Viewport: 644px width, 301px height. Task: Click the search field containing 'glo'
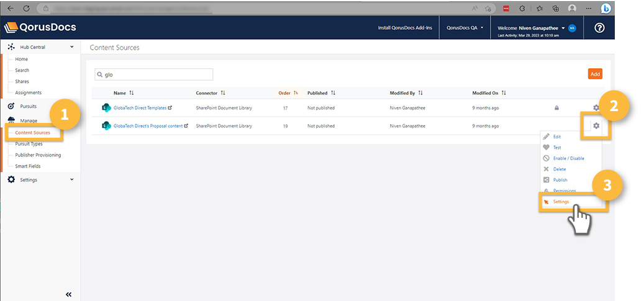coord(154,74)
